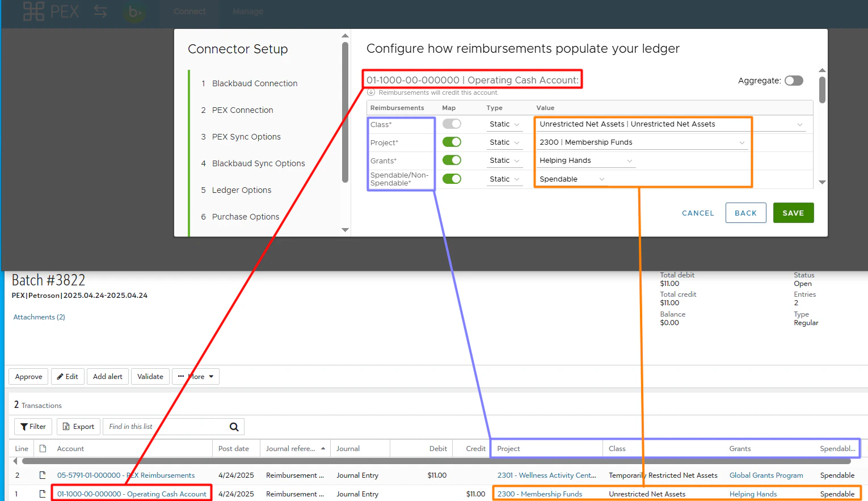Click the sync arrows icon in header
Screen dimensions: 868x501
click(100, 11)
